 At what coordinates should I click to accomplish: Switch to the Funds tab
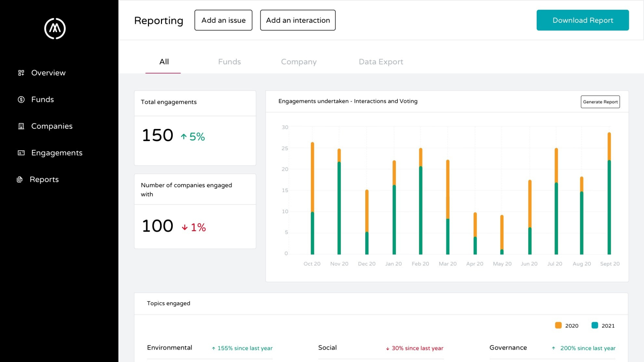pos(229,62)
